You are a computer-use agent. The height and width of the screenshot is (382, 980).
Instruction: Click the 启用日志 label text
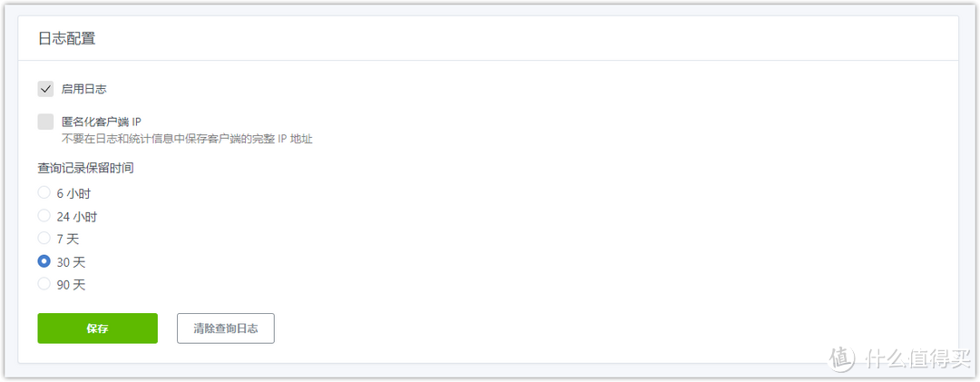tap(83, 89)
